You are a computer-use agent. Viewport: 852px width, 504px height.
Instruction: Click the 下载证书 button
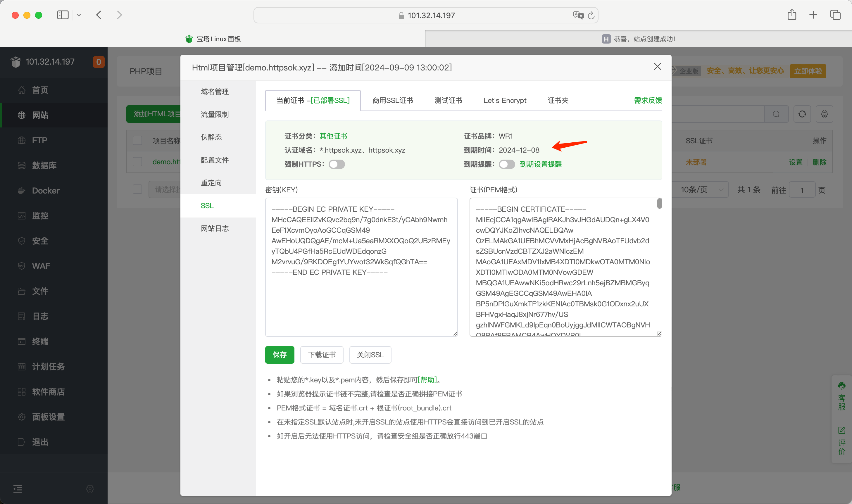[322, 355]
